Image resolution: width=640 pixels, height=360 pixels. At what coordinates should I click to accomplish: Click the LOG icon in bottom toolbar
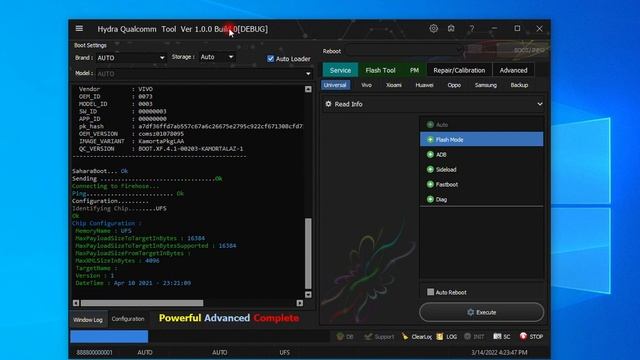pyautogui.click(x=440, y=336)
